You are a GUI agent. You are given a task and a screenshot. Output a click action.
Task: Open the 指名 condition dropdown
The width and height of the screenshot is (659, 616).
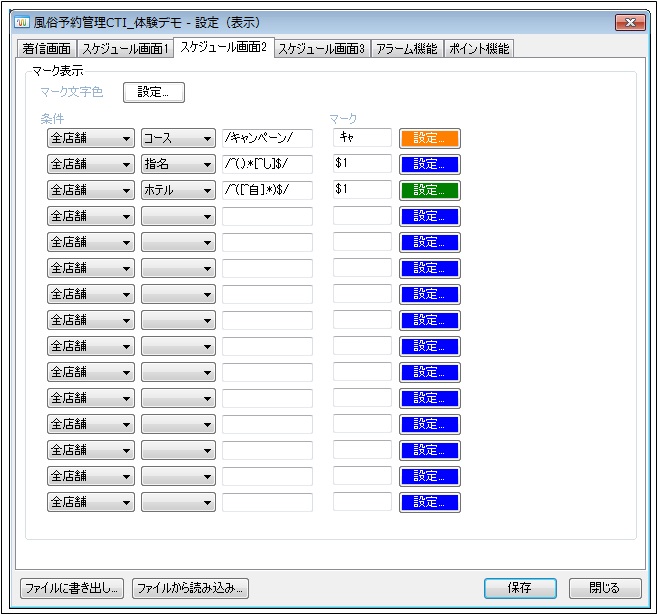pos(178,164)
